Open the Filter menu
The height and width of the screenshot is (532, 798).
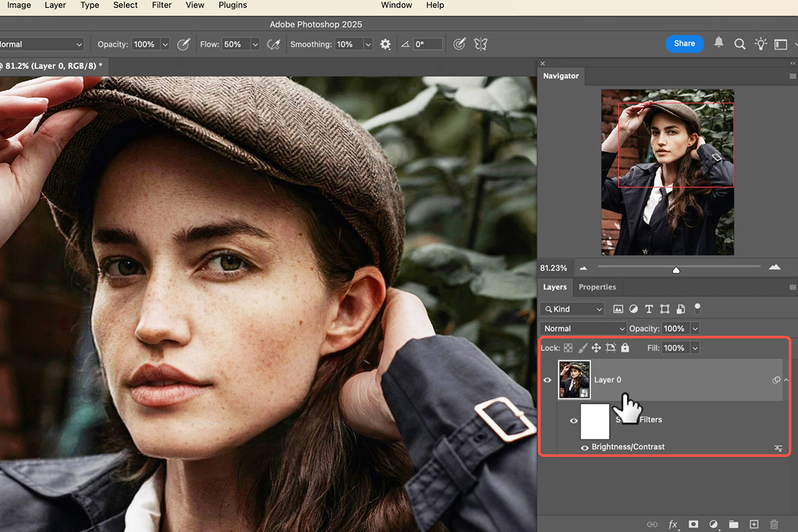pos(162,5)
